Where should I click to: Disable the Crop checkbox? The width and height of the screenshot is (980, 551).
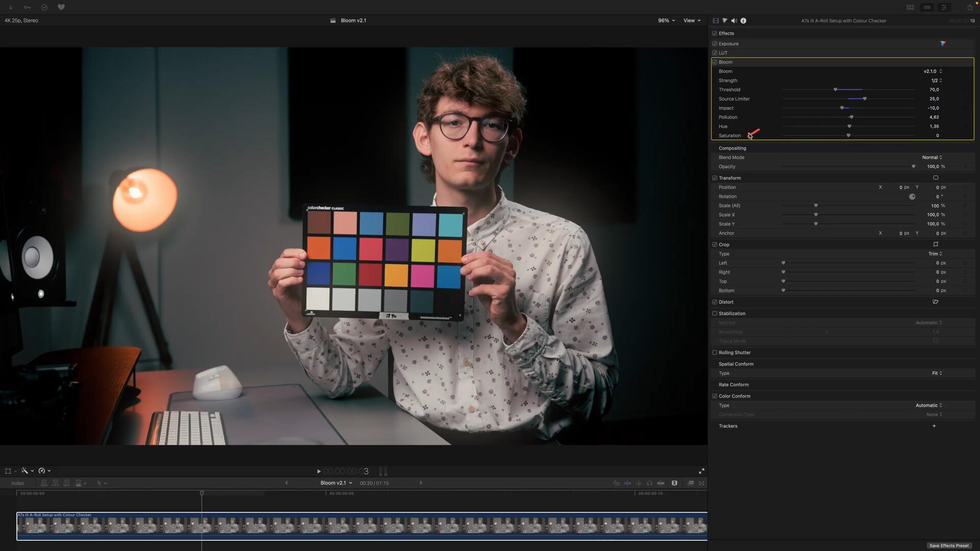click(x=714, y=244)
